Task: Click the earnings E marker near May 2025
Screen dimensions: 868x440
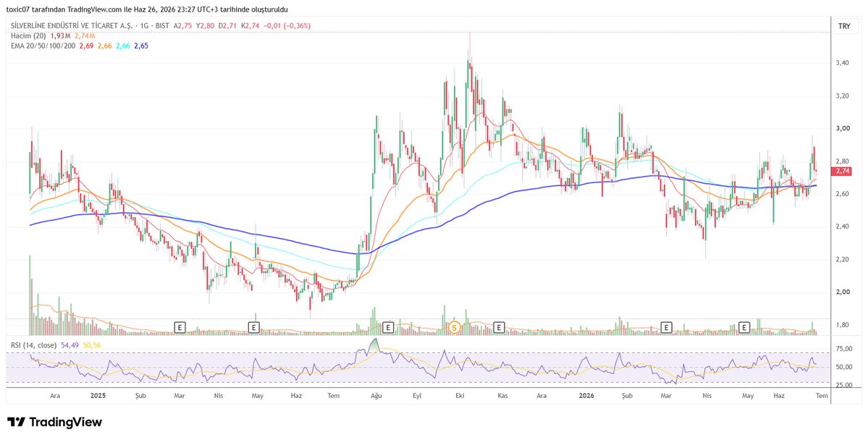Action: tap(253, 328)
